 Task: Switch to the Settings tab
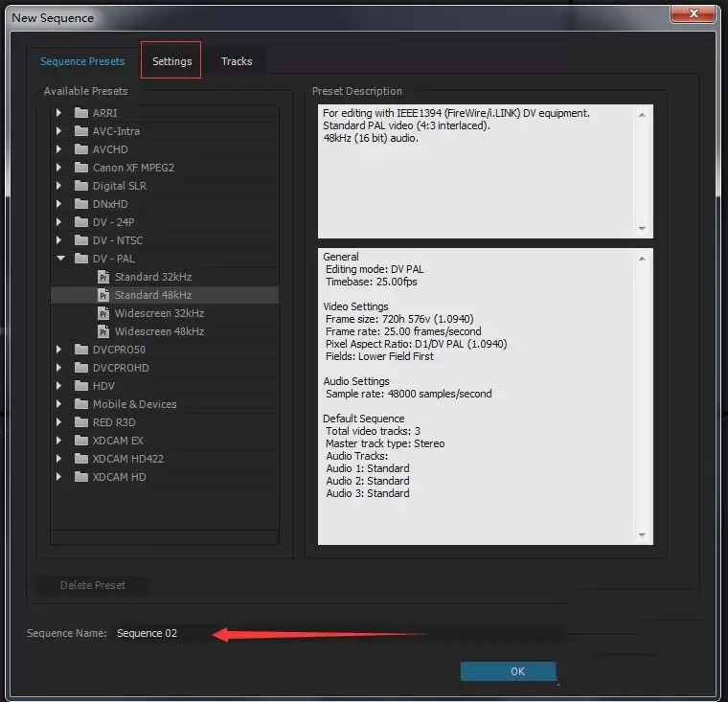171,61
